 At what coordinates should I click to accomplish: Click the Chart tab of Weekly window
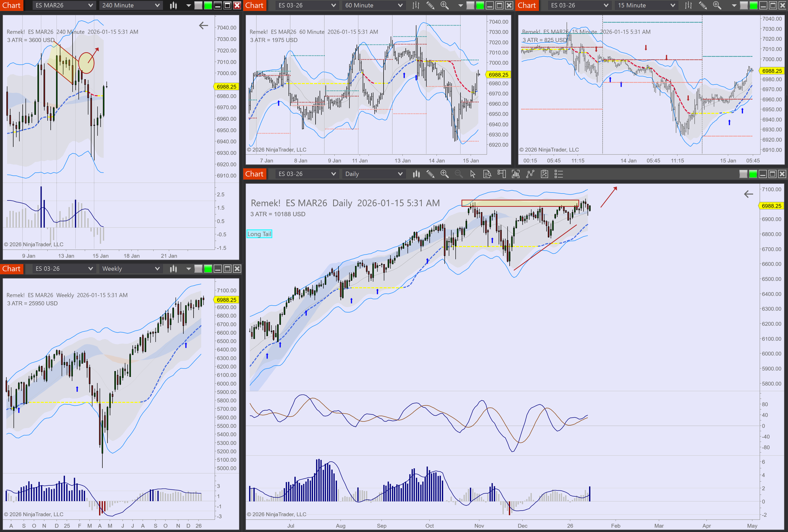click(x=12, y=269)
